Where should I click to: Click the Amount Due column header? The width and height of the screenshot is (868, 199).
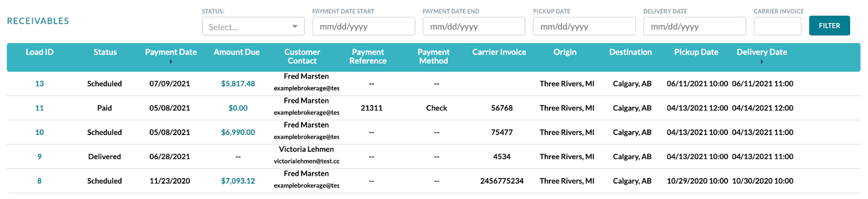coord(237,52)
